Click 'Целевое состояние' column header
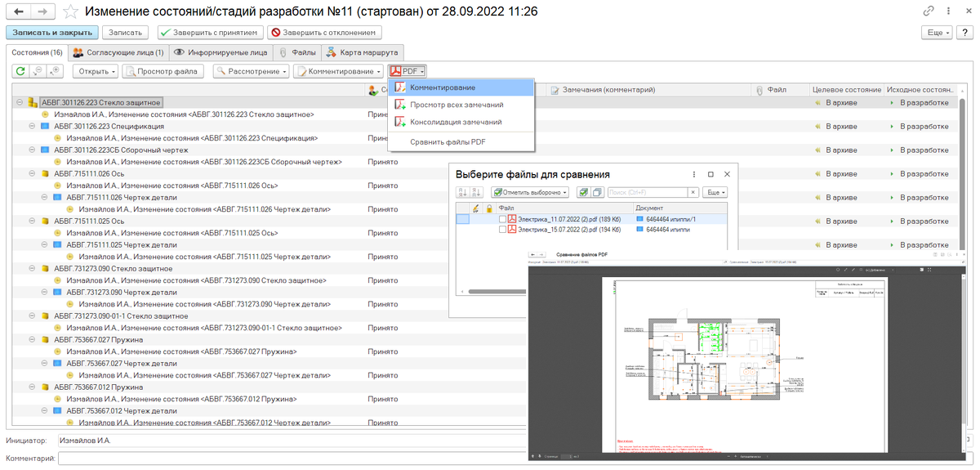Screen dimensions: 980x470 pos(847,88)
